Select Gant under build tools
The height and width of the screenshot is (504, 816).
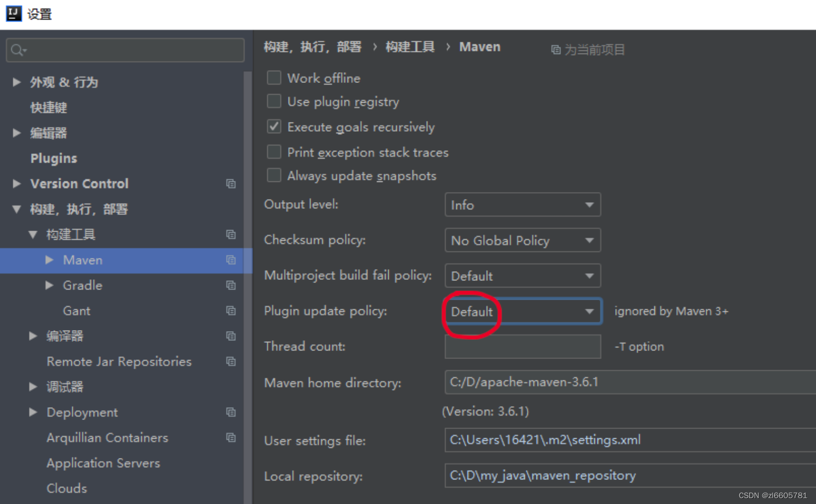coord(77,311)
